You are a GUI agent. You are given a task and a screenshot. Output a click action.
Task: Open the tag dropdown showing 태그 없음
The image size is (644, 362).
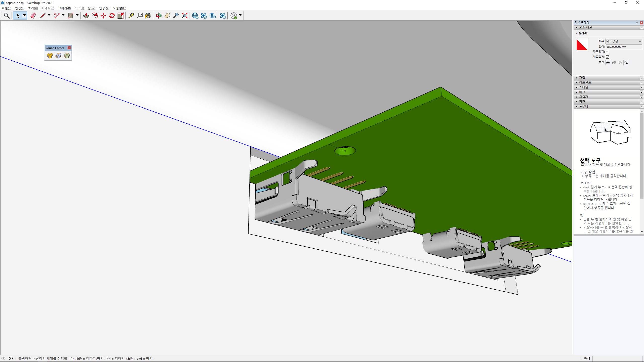point(623,41)
